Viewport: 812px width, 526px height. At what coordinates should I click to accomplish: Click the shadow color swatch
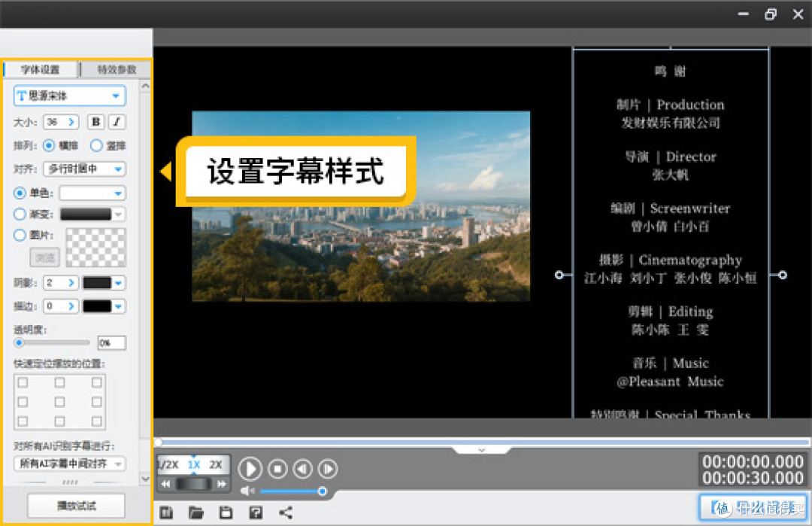coord(97,283)
